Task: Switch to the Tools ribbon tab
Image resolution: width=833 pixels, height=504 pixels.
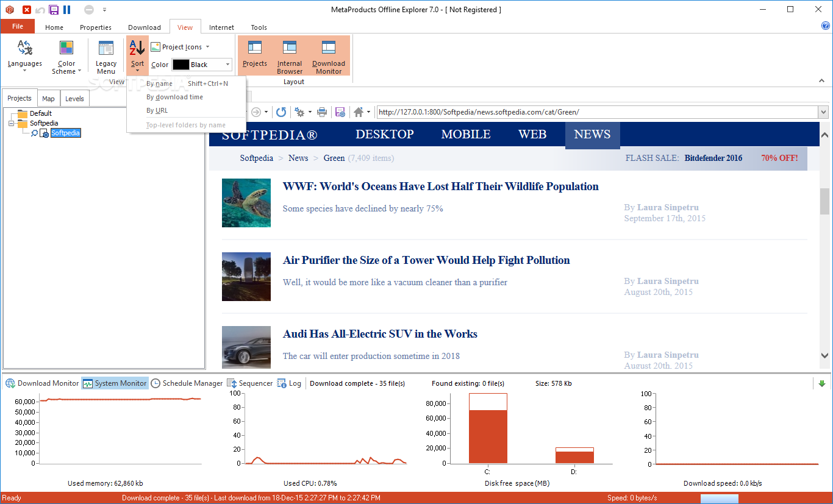Action: tap(259, 27)
